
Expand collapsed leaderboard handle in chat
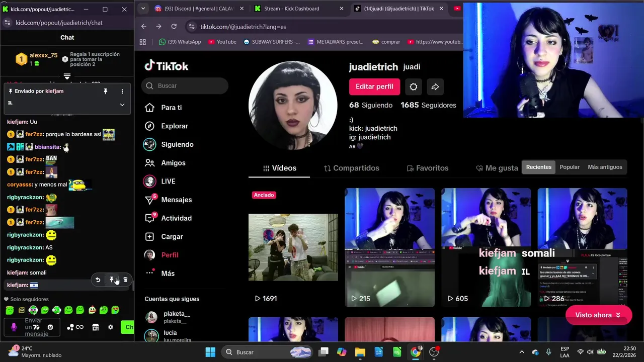[x=67, y=76]
